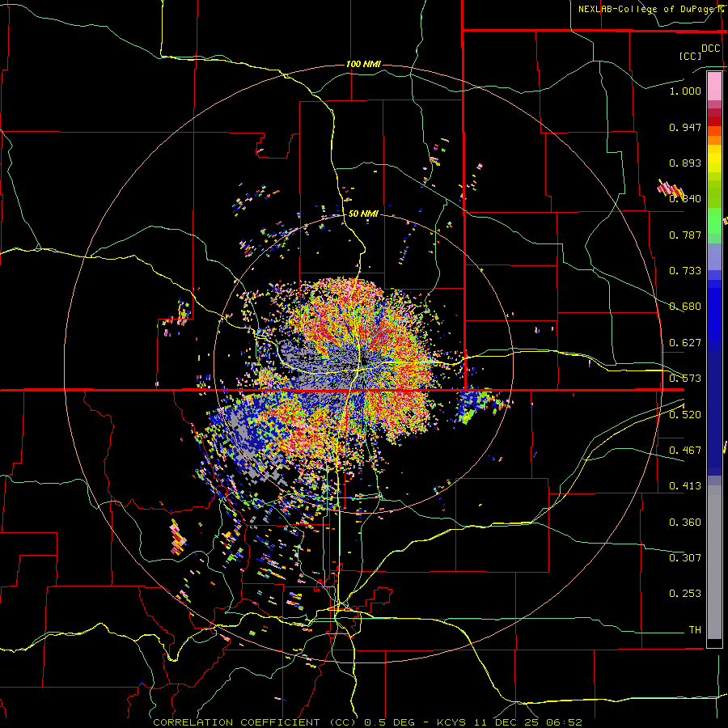Pick the lavender segment of color scale
This screenshot has height=728, width=728.
point(714,257)
